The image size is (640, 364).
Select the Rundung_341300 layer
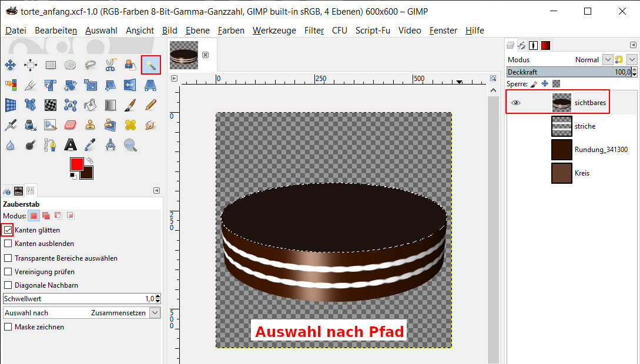[x=601, y=150]
